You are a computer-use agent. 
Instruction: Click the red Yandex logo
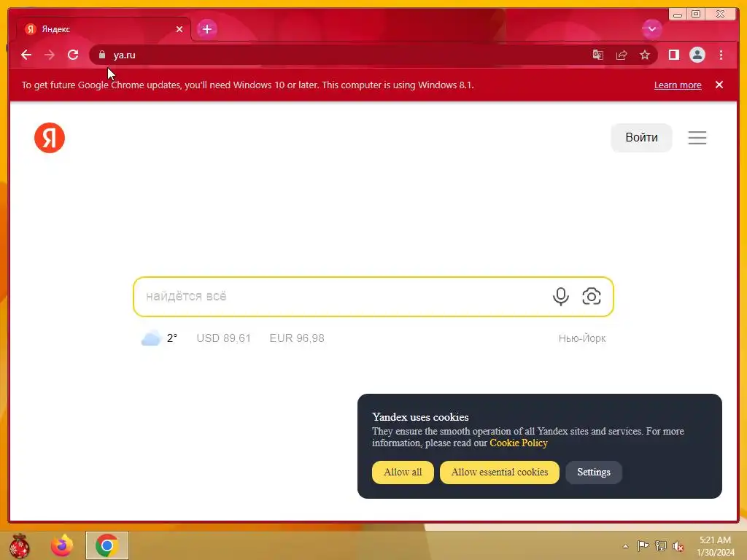[50, 138]
